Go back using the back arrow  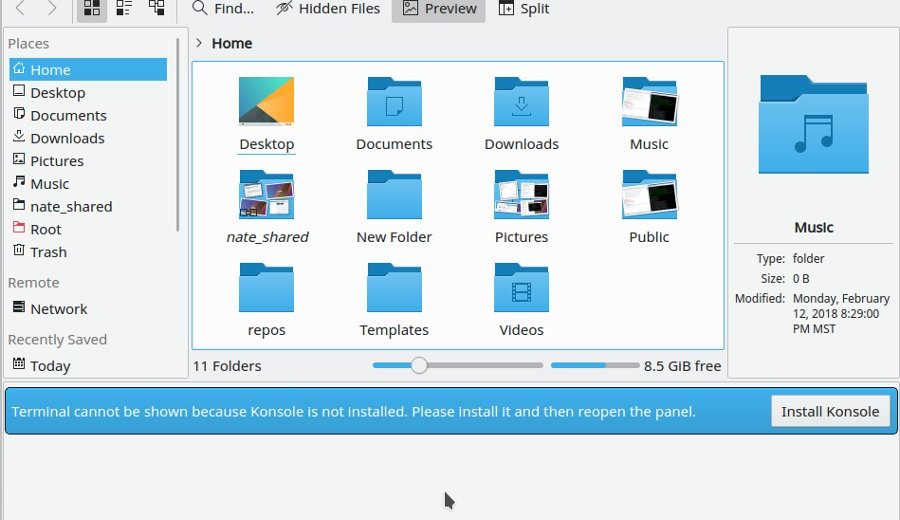coord(20,9)
